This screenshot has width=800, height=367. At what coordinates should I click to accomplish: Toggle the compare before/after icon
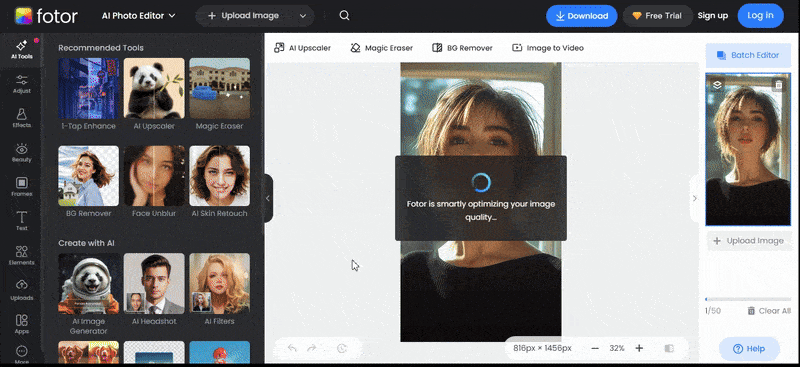point(669,348)
